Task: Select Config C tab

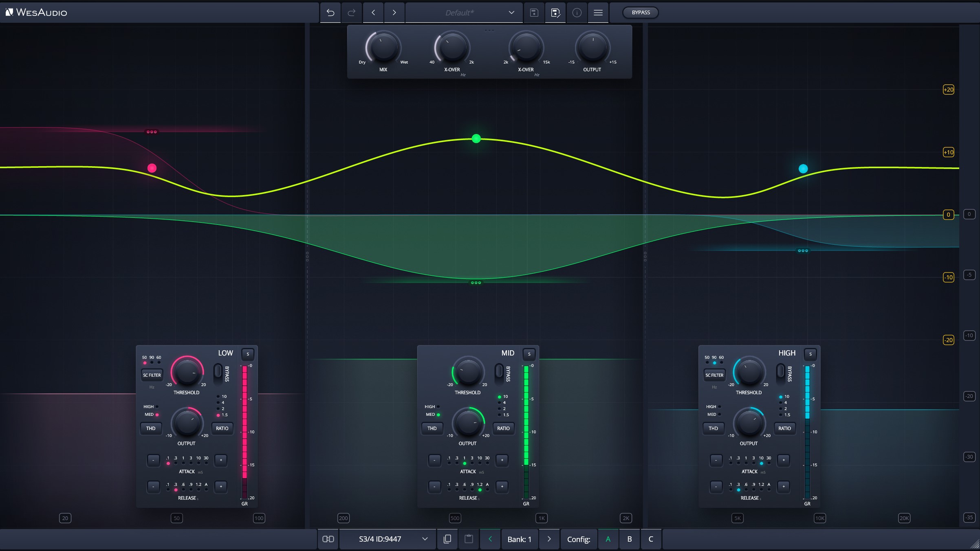Action: 651,539
